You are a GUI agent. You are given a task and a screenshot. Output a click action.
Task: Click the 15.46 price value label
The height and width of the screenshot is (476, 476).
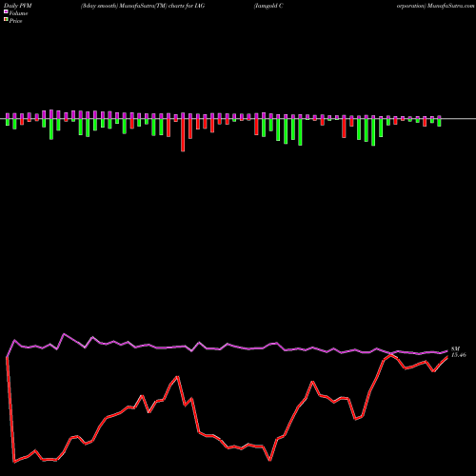(x=459, y=355)
